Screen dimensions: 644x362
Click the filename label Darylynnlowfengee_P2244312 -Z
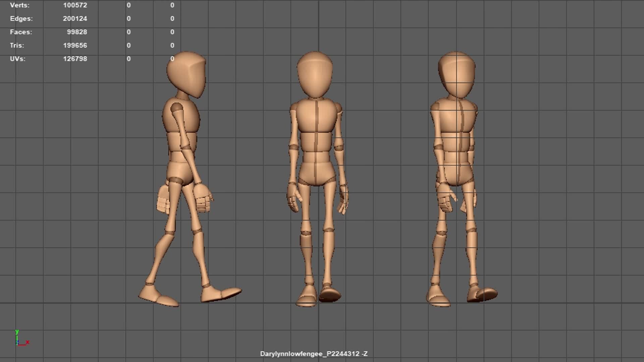pyautogui.click(x=314, y=353)
